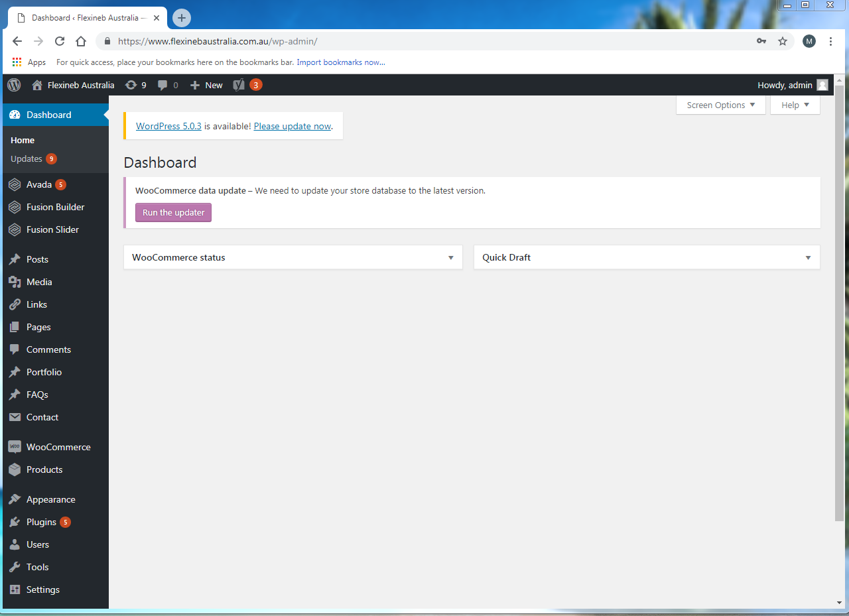Image resolution: width=849 pixels, height=616 pixels.
Task: Click the browser home button icon
Action: pyautogui.click(x=81, y=41)
